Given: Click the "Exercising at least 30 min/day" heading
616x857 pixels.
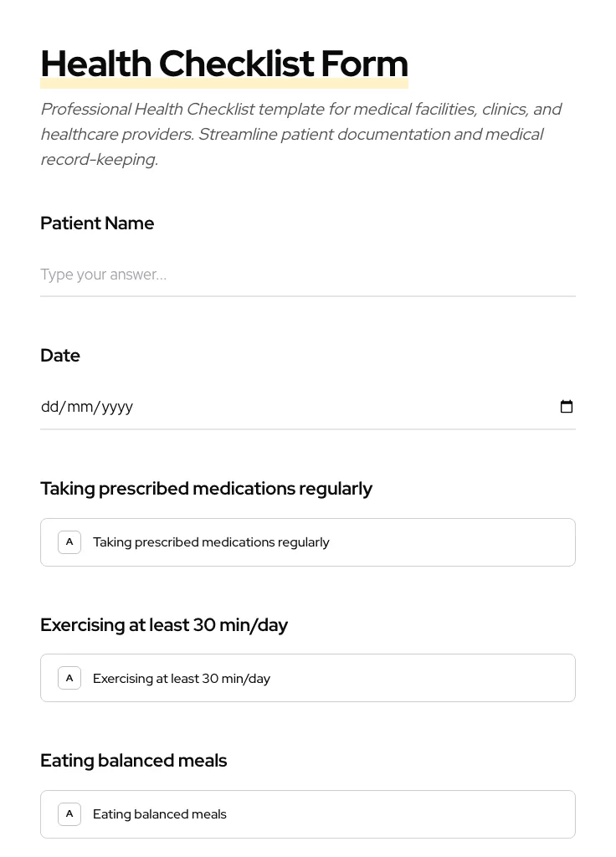Looking at the screenshot, I should pyautogui.click(x=164, y=624).
